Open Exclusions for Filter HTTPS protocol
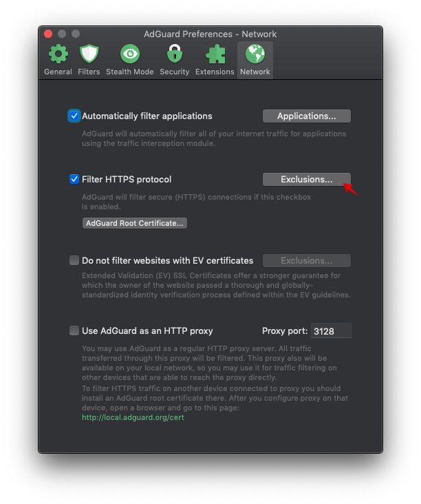The width and height of the screenshot is (421, 504). click(x=306, y=180)
